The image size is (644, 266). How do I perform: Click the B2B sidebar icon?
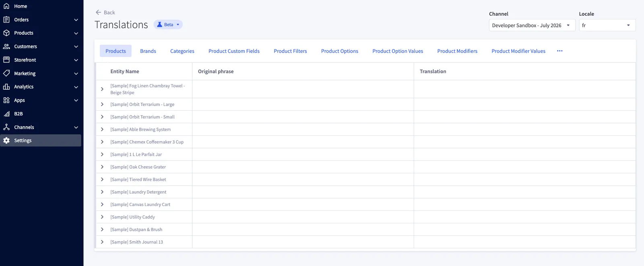[x=6, y=113]
